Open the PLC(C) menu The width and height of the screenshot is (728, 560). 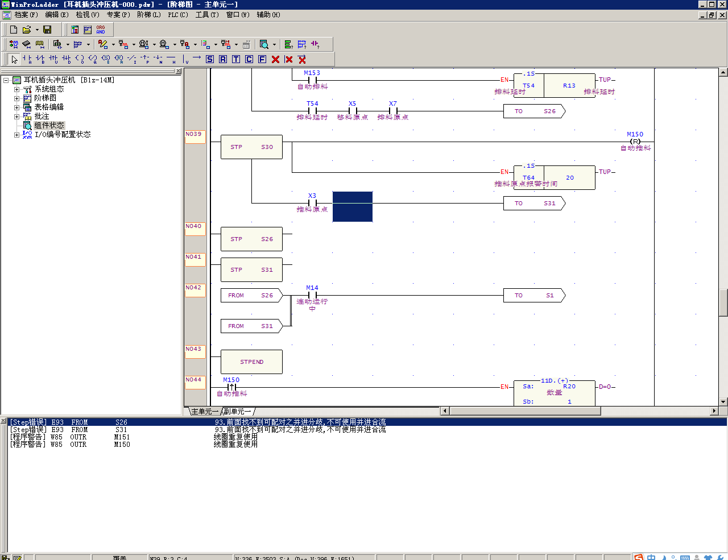[x=177, y=15]
